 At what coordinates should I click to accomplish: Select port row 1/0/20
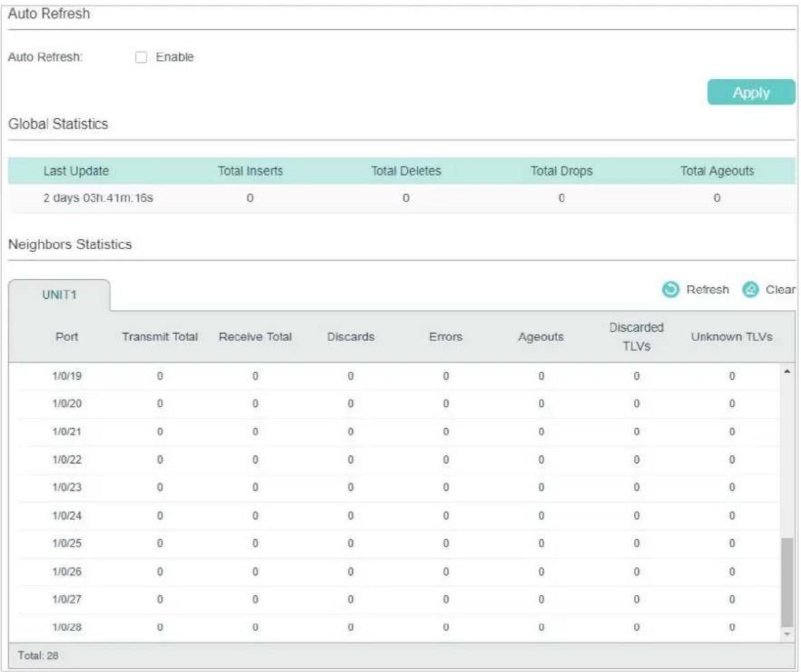pyautogui.click(x=398, y=404)
